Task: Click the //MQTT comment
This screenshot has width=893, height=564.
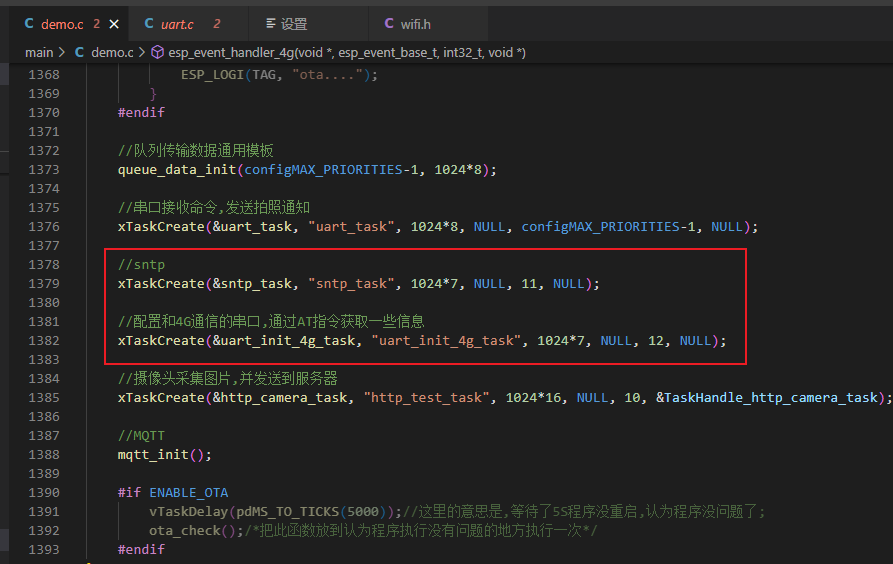Action: coord(141,436)
